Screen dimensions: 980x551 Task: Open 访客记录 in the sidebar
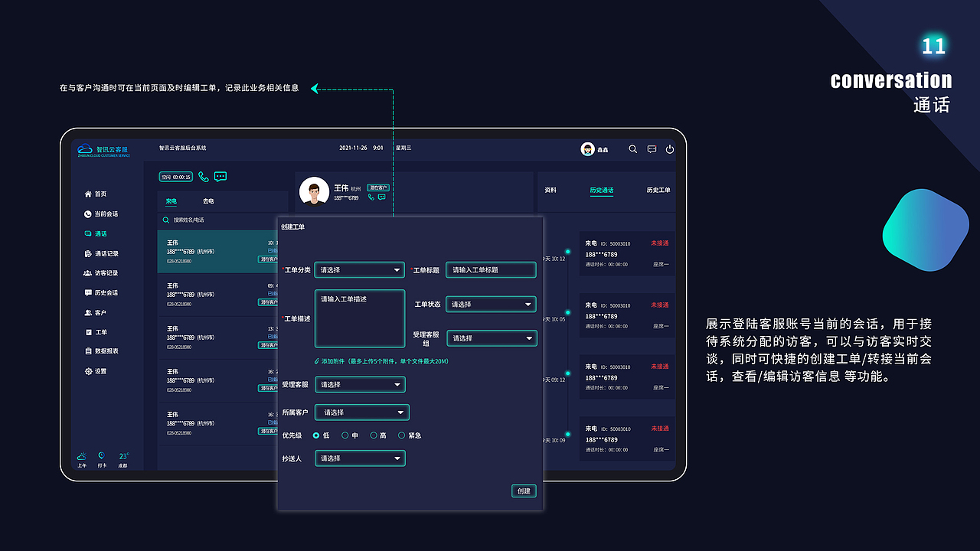101,273
